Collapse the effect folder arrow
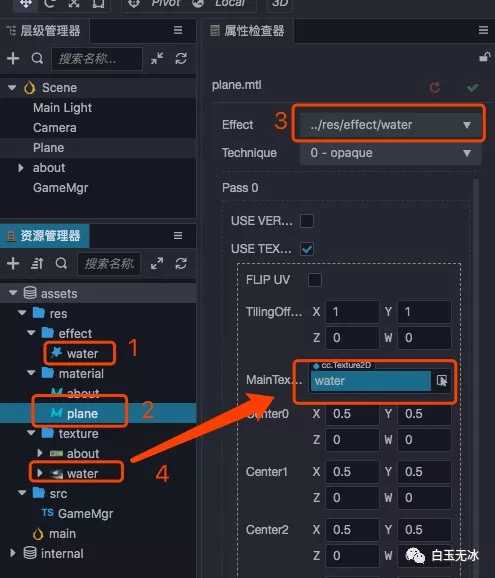This screenshot has width=495, height=578. pyautogui.click(x=31, y=332)
